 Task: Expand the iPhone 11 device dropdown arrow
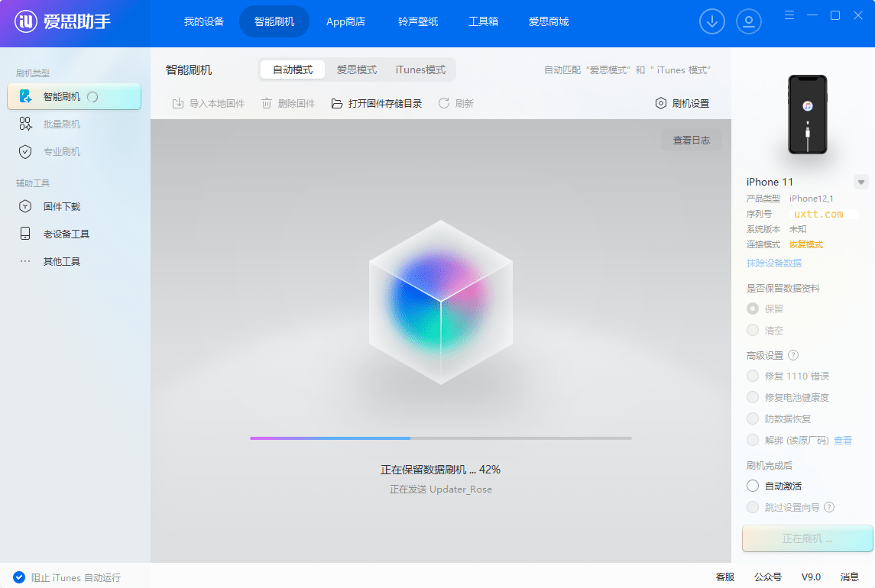coord(861,182)
